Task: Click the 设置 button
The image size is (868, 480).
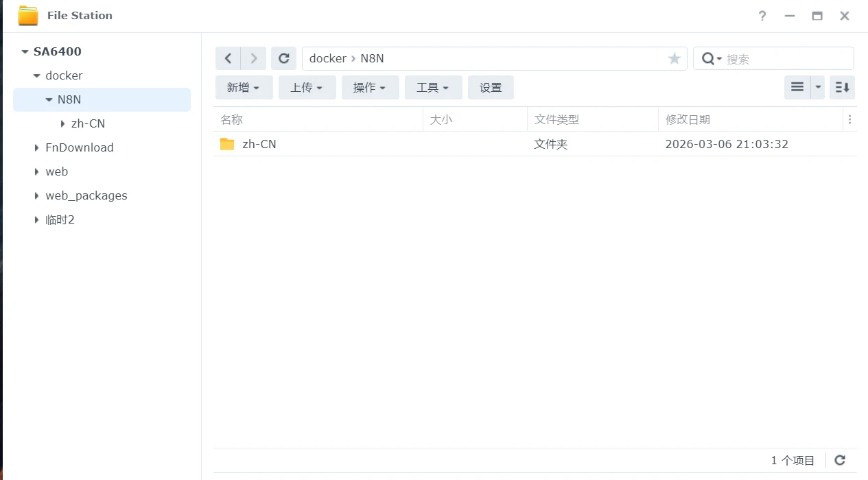Action: click(491, 87)
